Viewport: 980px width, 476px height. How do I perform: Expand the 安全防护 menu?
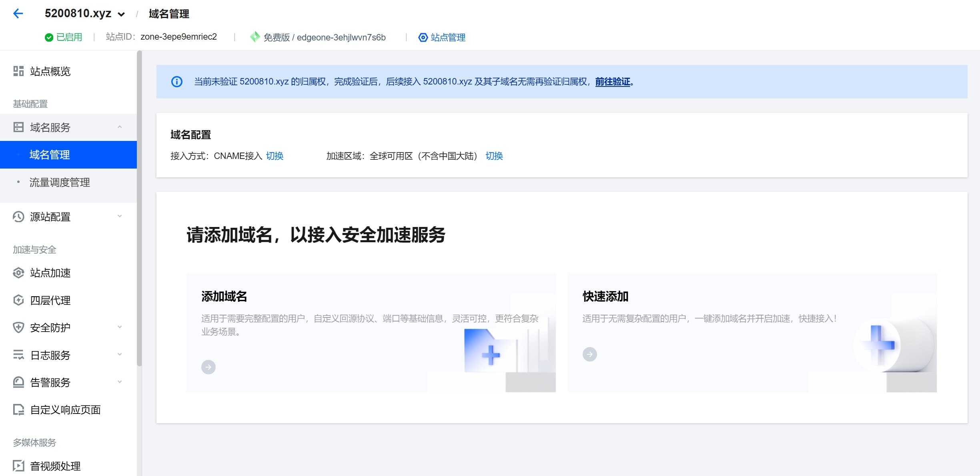point(119,327)
